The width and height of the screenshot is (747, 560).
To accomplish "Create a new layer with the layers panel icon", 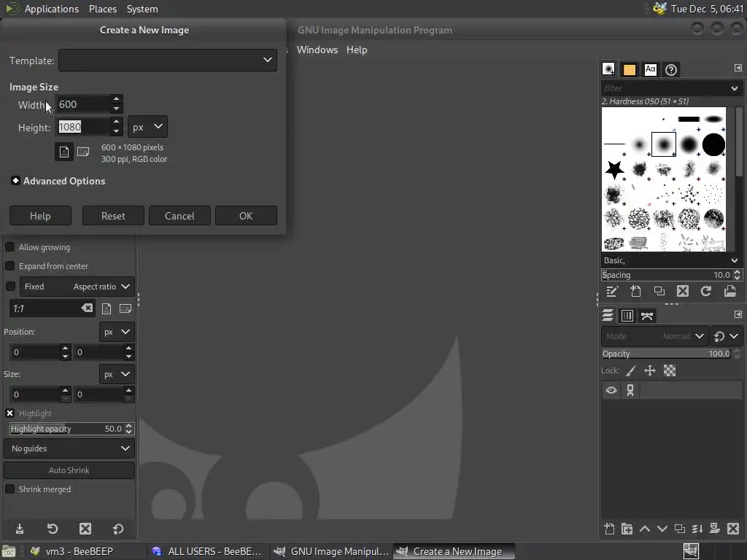I will (609, 529).
